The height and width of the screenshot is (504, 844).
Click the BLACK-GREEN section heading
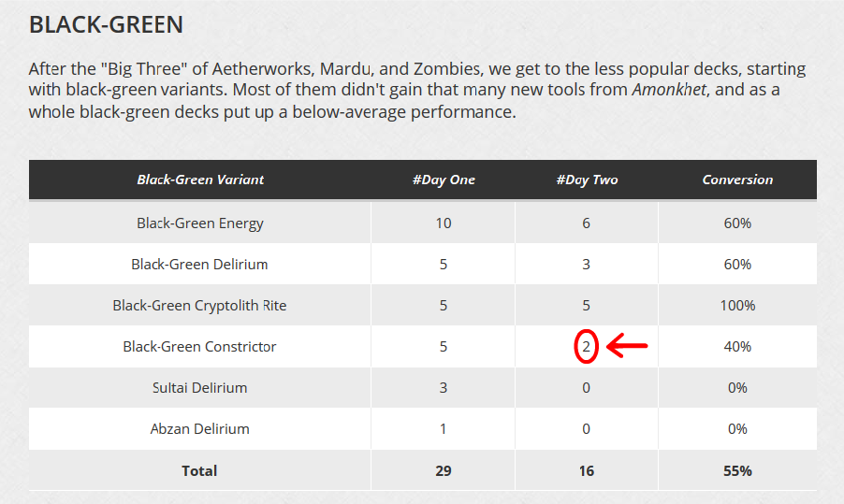pyautogui.click(x=106, y=24)
